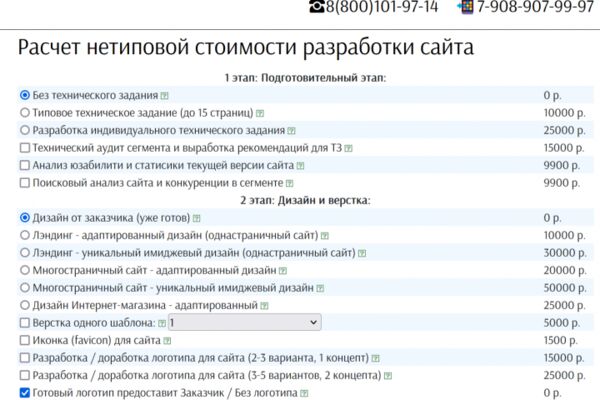Select 'Типовое техническое задание' radio option
Screen dimensions: 600x400
click(25, 113)
